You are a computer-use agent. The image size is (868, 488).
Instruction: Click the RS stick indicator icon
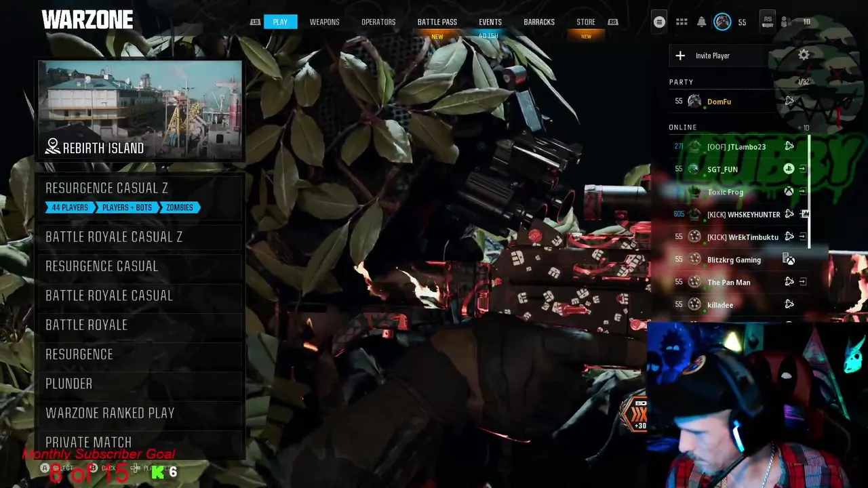[768, 22]
